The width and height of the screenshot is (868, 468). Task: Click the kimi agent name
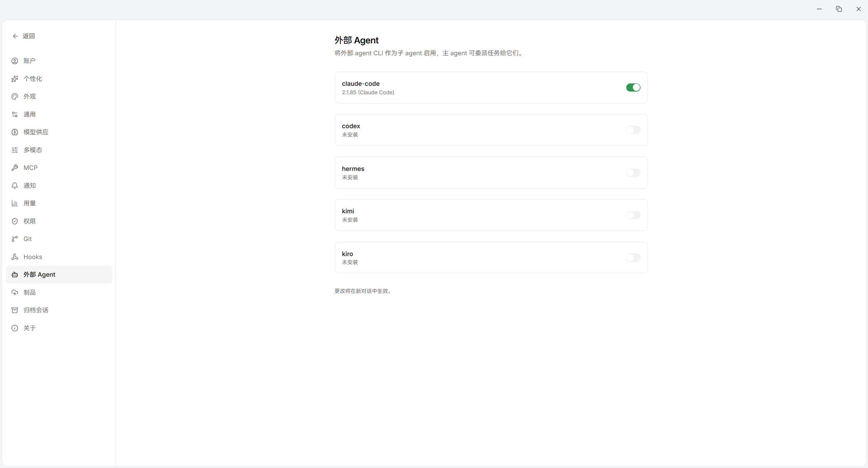tap(348, 211)
